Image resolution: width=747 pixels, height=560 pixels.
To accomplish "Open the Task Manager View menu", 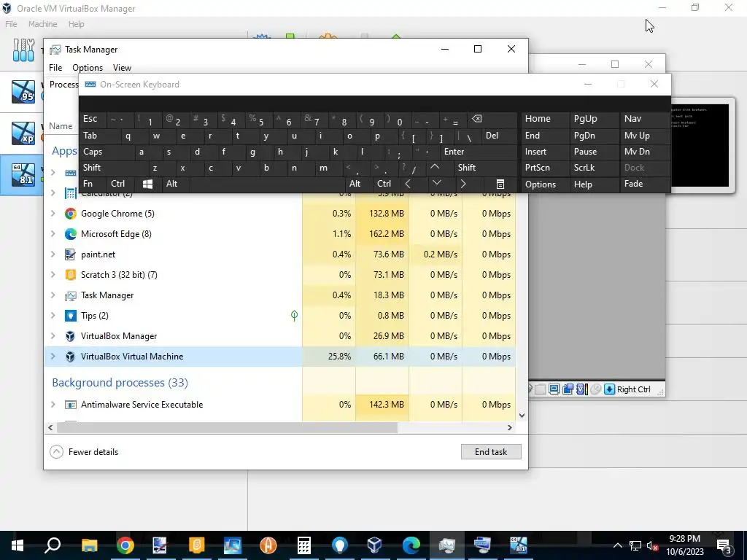I will 122,68.
